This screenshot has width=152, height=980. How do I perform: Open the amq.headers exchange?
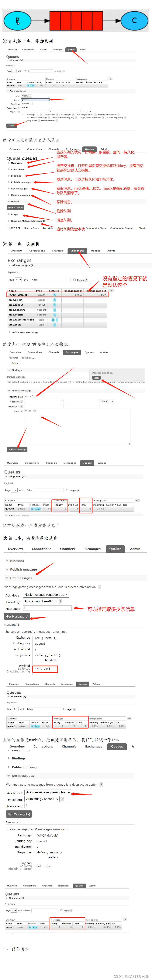(x=17, y=310)
